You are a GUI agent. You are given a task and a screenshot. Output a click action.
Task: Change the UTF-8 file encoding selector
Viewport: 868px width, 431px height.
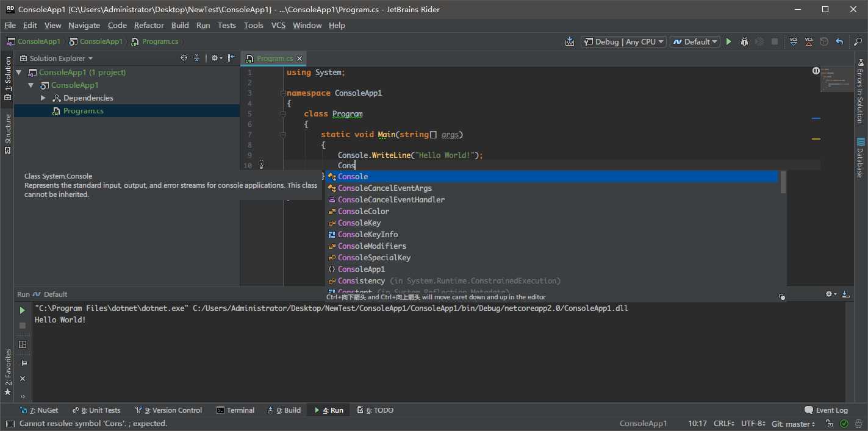pos(753,424)
